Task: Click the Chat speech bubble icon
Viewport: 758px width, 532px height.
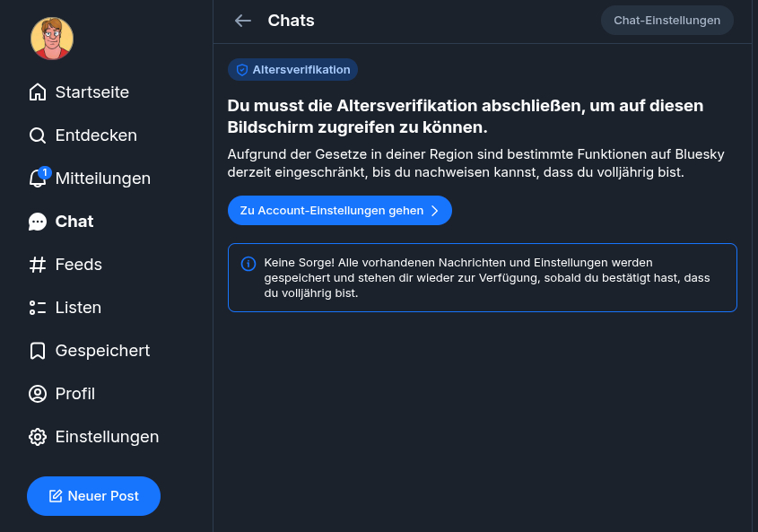Action: (38, 222)
